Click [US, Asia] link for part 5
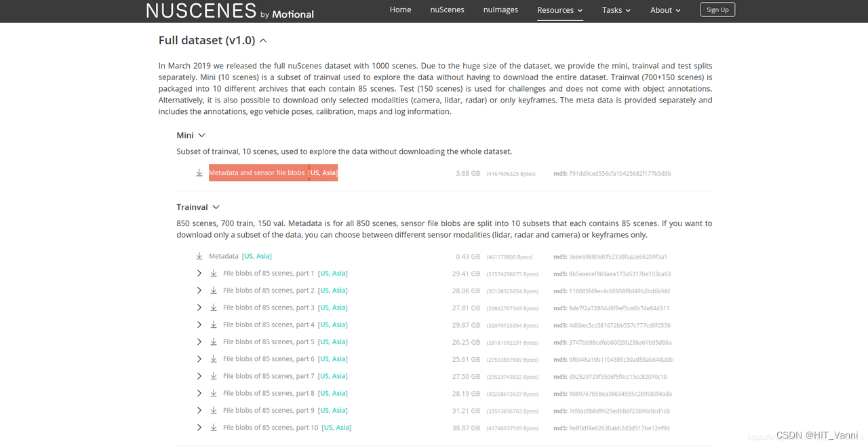The width and height of the screenshot is (868, 446). [x=332, y=342]
